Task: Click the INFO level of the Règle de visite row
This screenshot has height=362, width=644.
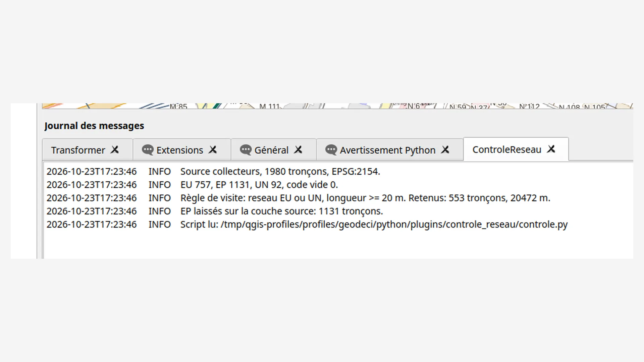Action: point(160,198)
